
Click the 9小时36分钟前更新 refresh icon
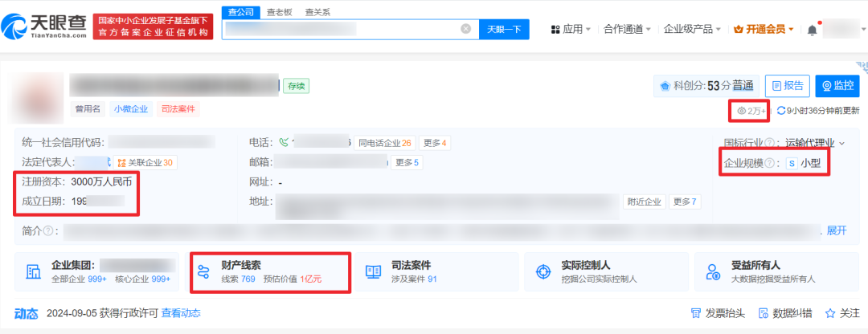coord(780,111)
